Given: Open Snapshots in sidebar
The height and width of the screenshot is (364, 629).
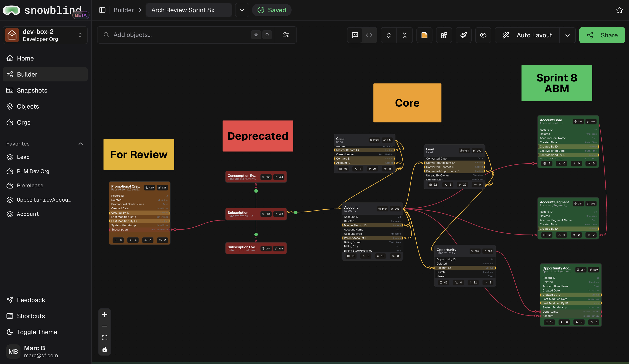Looking at the screenshot, I should click(45, 90).
